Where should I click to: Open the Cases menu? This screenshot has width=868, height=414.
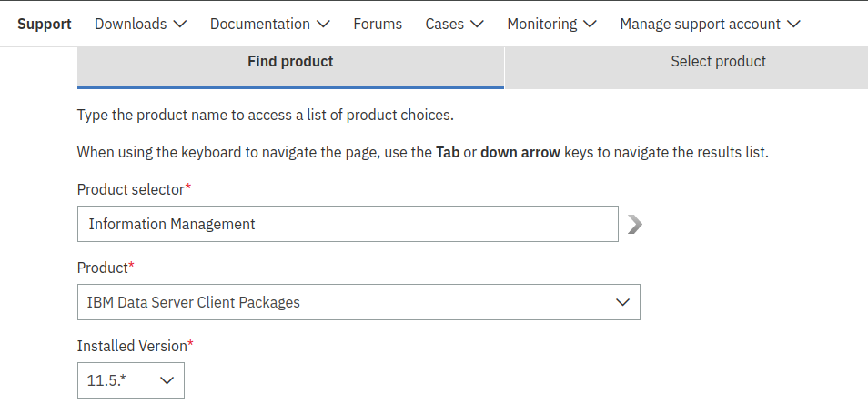(455, 25)
